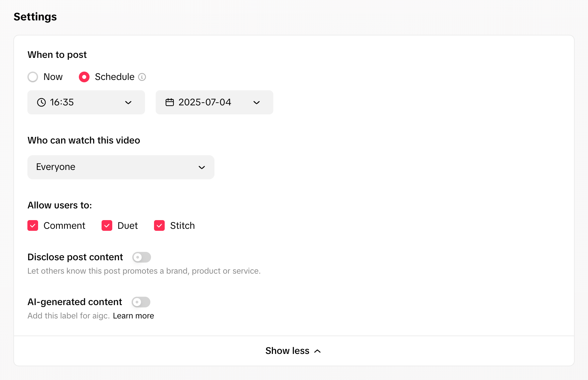Viewport: 588px width, 380px height.
Task: Enable the AI-generated content toggle
Action: (x=140, y=302)
